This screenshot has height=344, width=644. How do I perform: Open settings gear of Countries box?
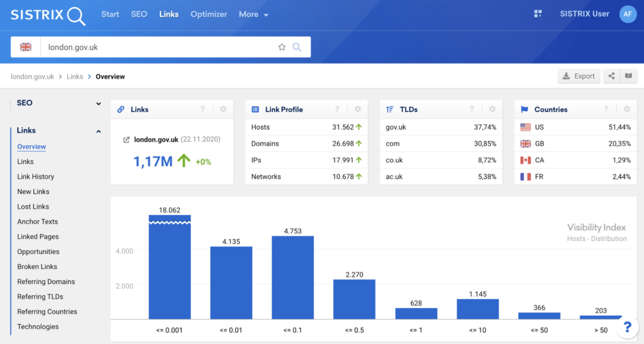tap(627, 109)
